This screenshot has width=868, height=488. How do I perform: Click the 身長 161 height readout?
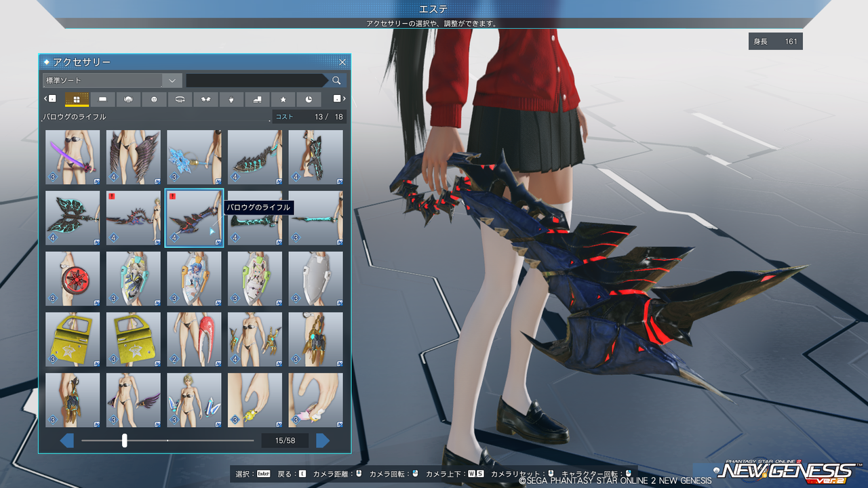pos(776,41)
